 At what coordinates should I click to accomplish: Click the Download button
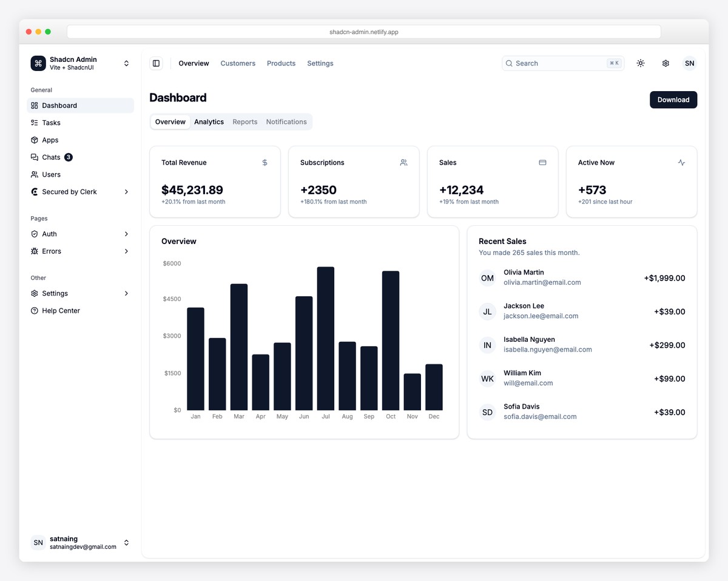673,100
